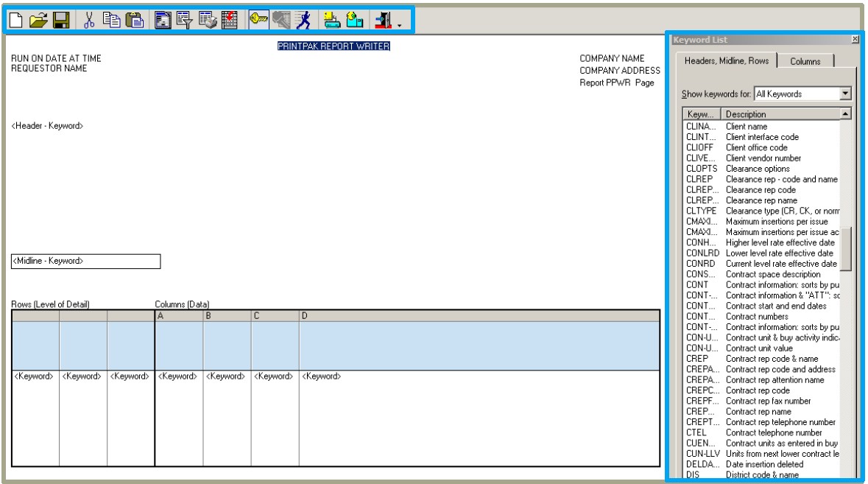Click the Midline - Keyword field
Image resolution: width=868 pixels, height=484 pixels.
pos(86,261)
